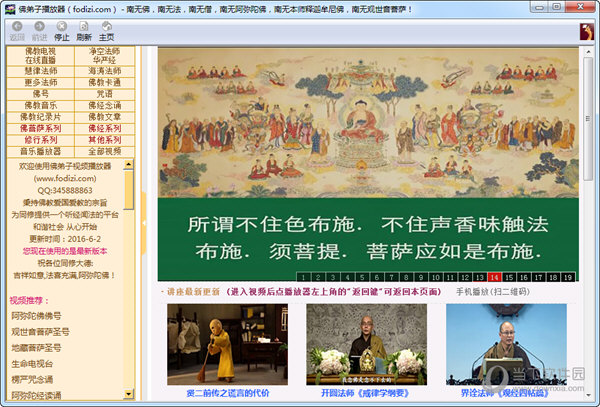The image size is (600, 407).
Task: Jump to banner slide 10
Action: coord(435,277)
